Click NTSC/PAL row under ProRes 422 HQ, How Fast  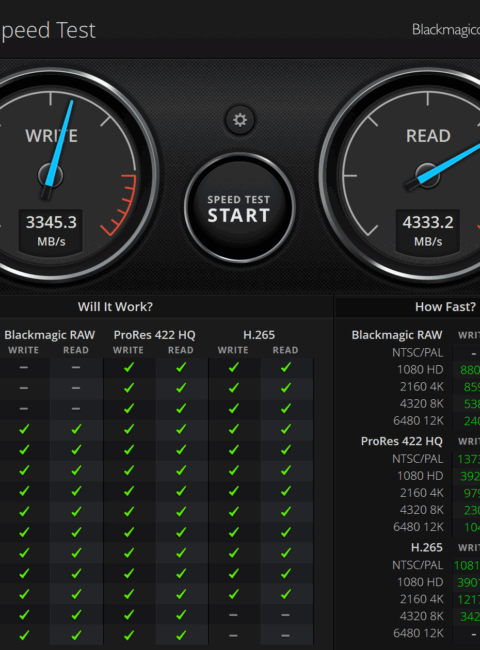[418, 459]
